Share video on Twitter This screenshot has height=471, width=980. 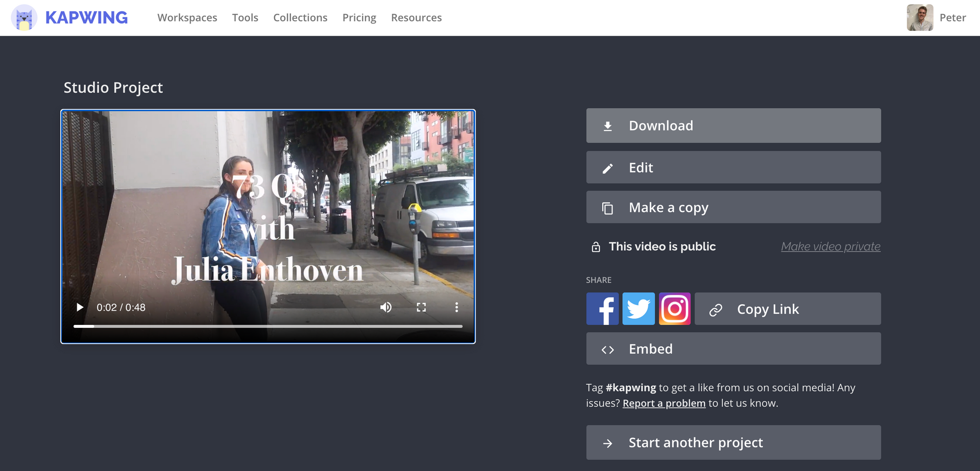click(x=638, y=309)
